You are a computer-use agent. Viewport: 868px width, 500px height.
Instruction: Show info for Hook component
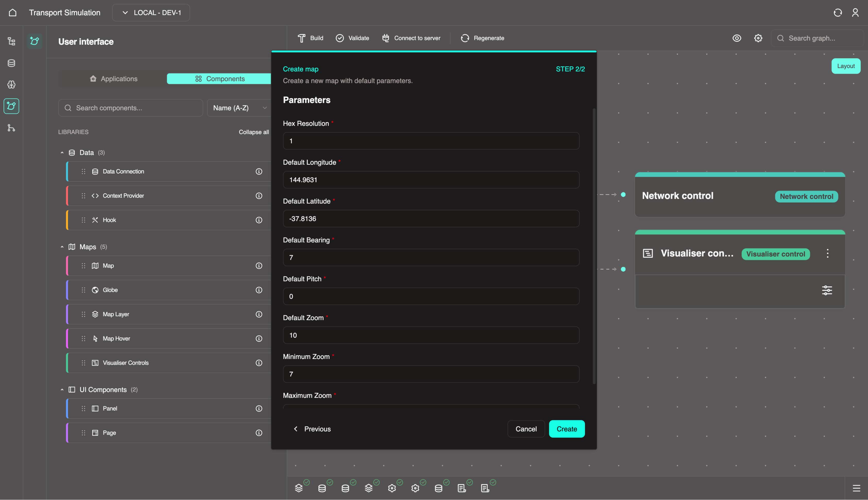259,220
